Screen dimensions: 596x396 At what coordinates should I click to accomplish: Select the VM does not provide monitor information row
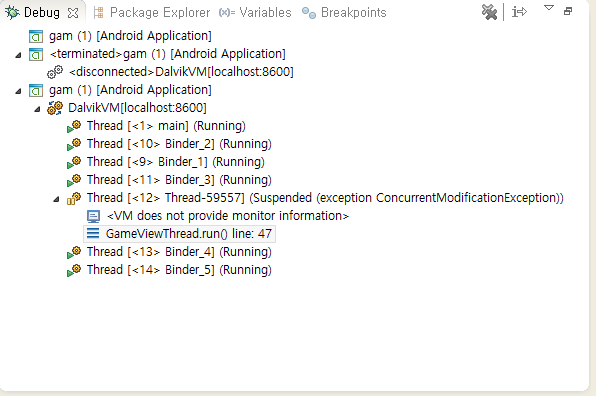227,216
